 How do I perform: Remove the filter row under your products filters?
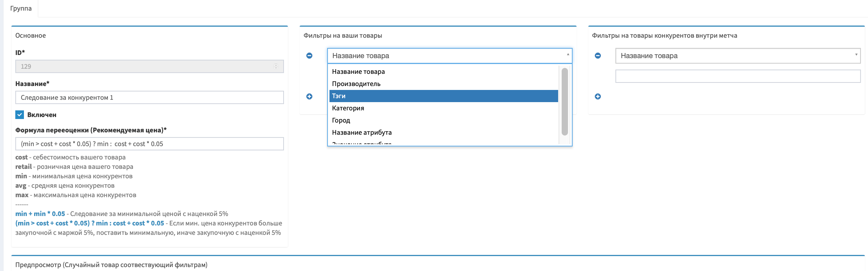pyautogui.click(x=309, y=56)
